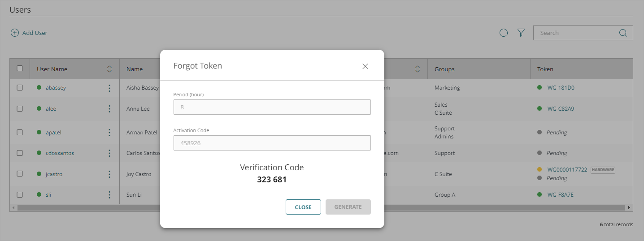
Task: Sort by the User Name column arrows
Action: (109, 69)
